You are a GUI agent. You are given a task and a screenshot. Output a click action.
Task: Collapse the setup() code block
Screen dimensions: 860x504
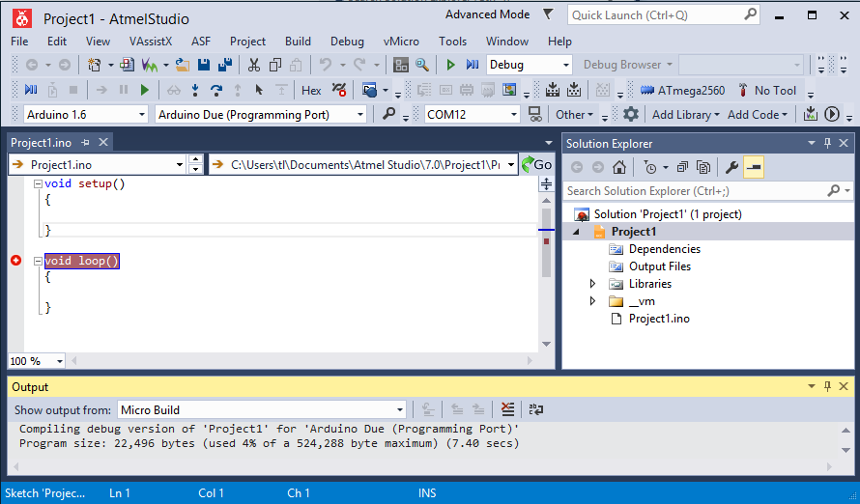point(38,184)
